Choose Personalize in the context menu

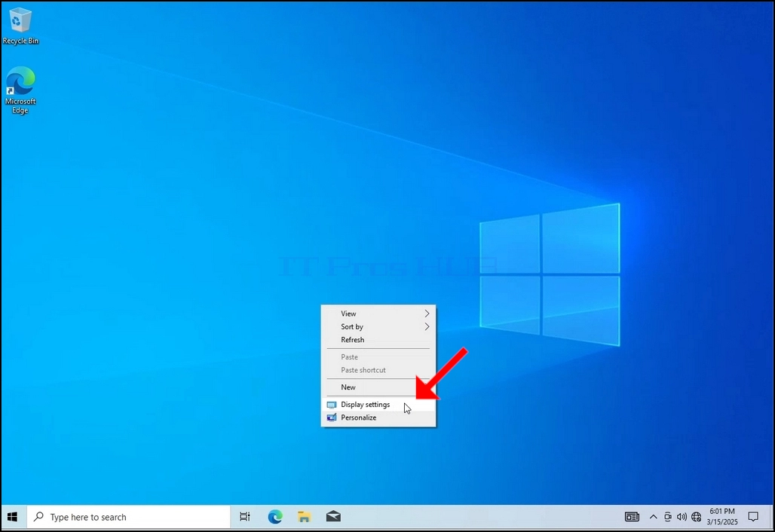pos(378,417)
